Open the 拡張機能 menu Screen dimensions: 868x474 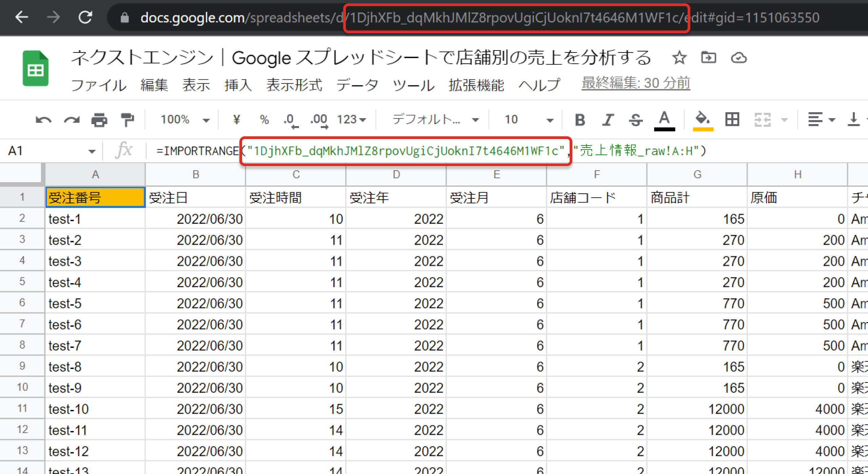pos(476,85)
